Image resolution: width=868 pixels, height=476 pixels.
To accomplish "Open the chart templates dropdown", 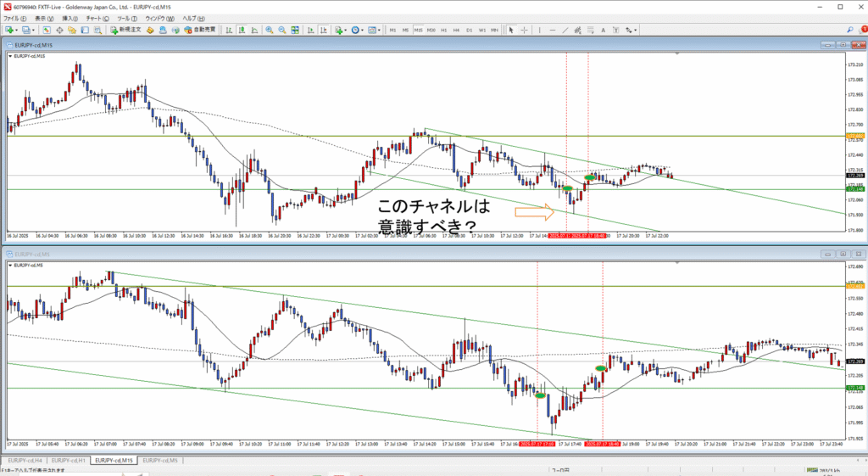I will click(x=374, y=30).
